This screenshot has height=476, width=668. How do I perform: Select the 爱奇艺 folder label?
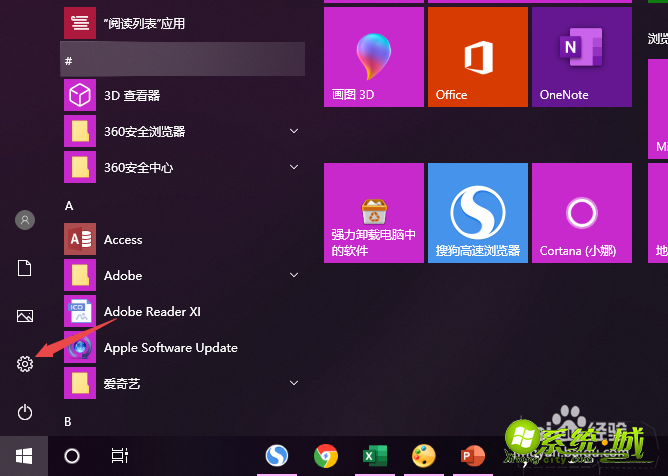(x=122, y=384)
